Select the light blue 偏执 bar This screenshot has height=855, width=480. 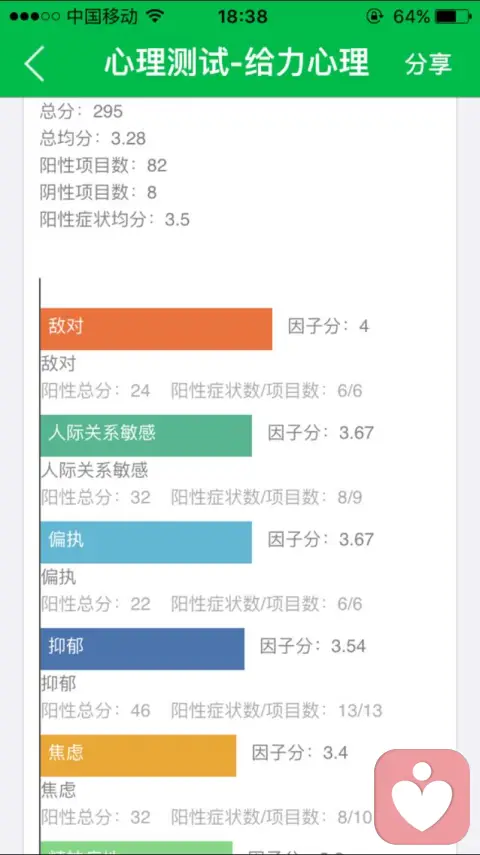coord(146,542)
